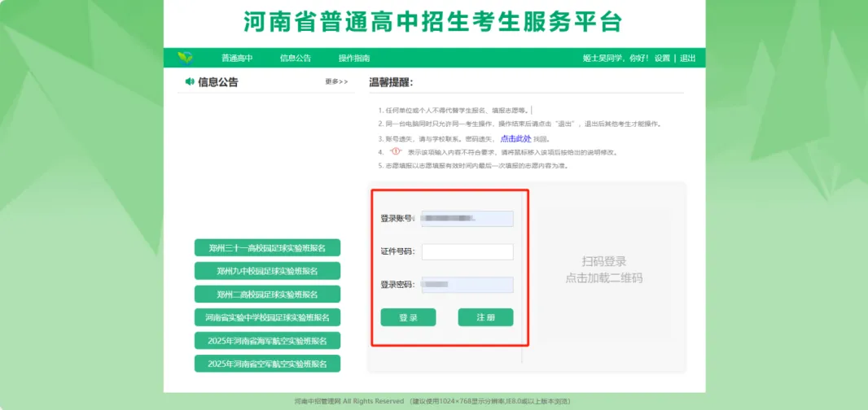Click the 注册 button
This screenshot has height=410, width=868.
[x=486, y=317]
